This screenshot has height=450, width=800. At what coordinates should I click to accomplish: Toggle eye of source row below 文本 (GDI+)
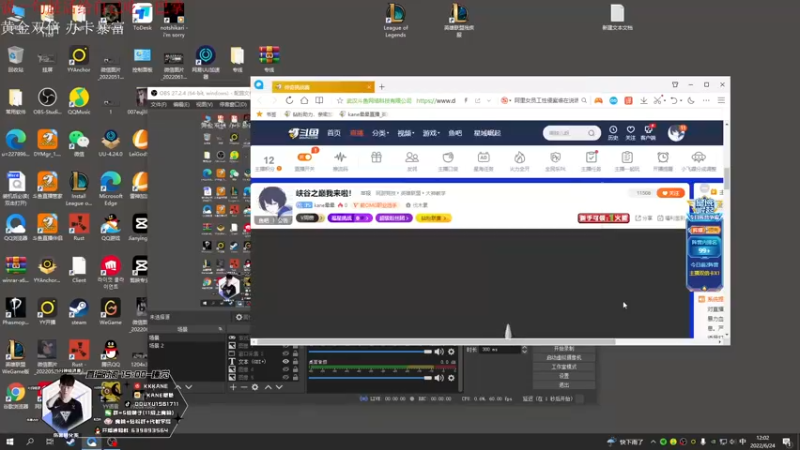(x=285, y=369)
